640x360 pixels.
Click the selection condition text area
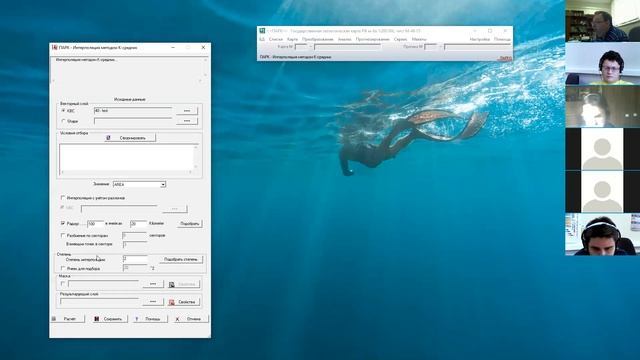pyautogui.click(x=127, y=158)
